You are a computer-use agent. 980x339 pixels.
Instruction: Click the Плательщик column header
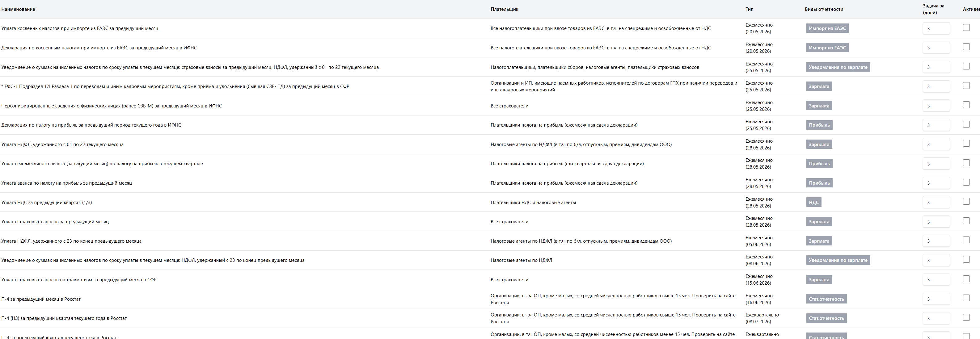point(504,9)
